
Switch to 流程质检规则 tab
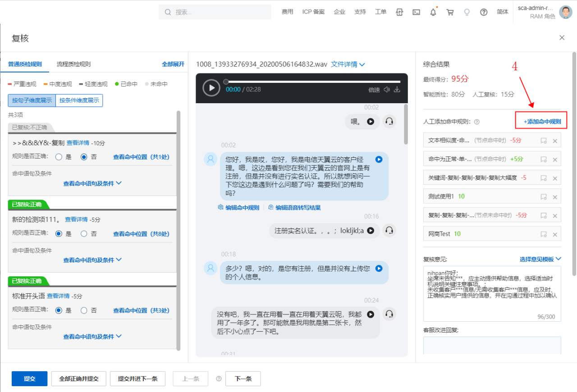73,64
